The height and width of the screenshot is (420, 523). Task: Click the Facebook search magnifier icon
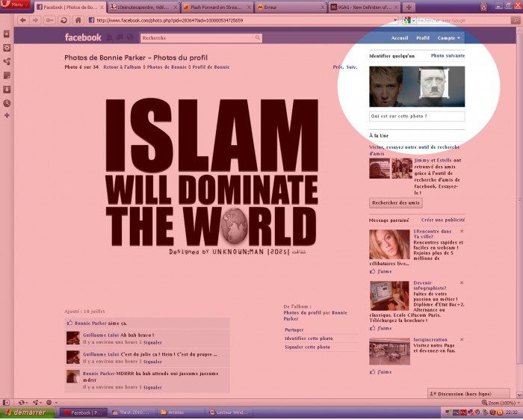click(x=258, y=38)
